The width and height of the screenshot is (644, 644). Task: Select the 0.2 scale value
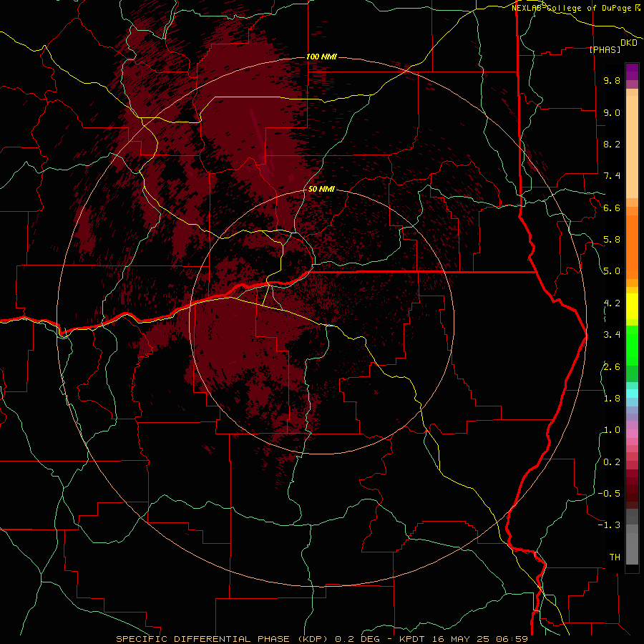[x=612, y=462]
